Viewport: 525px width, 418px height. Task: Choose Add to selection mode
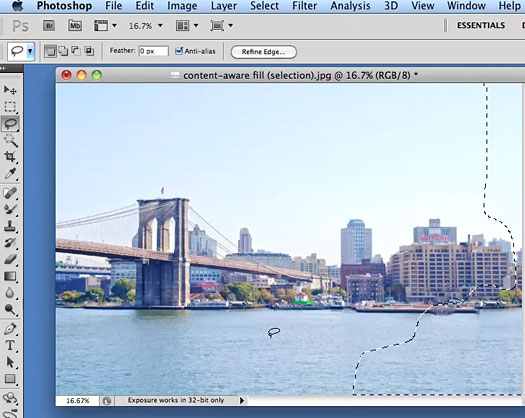pos(63,51)
